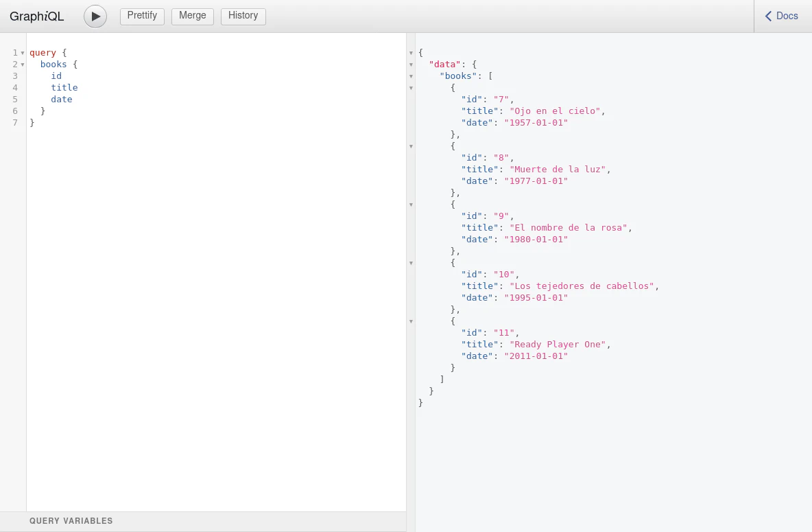
Task: Fold the book entry with id 9
Action: coord(411,205)
